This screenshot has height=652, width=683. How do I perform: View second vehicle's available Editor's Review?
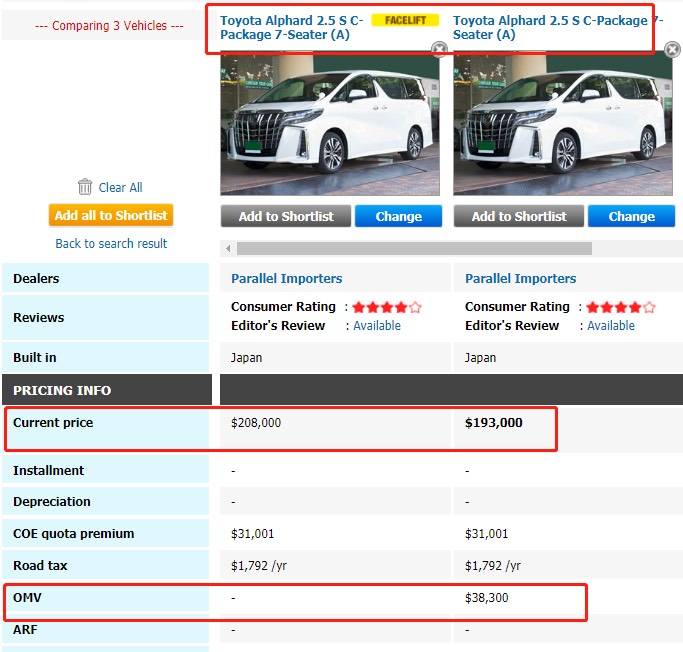[610, 325]
